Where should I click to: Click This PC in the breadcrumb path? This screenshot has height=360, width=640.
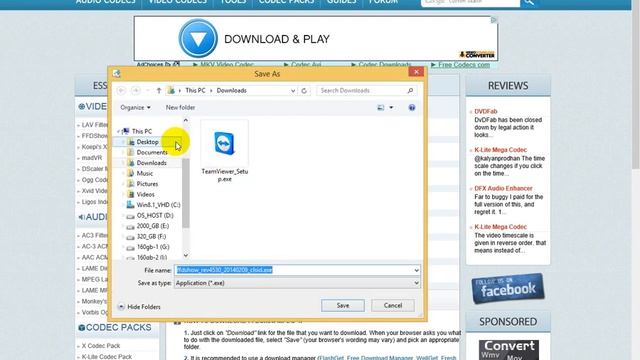[x=195, y=91]
